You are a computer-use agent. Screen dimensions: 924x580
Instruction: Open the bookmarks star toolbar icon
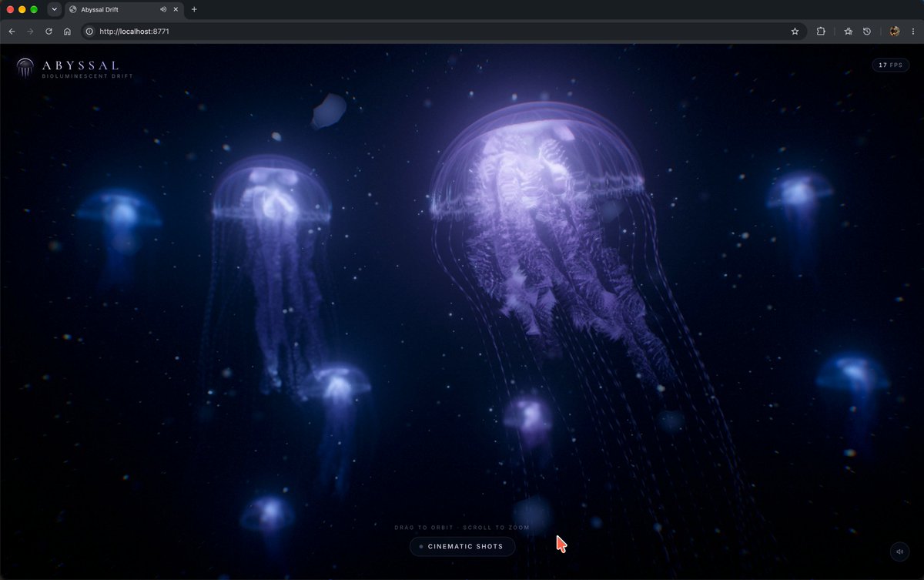tap(848, 32)
